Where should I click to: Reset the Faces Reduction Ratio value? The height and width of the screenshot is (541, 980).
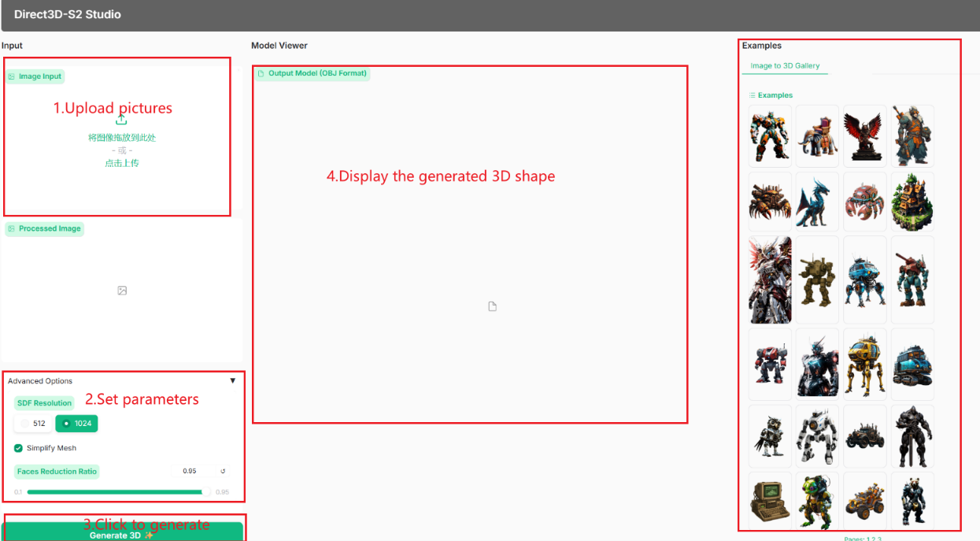pyautogui.click(x=223, y=471)
